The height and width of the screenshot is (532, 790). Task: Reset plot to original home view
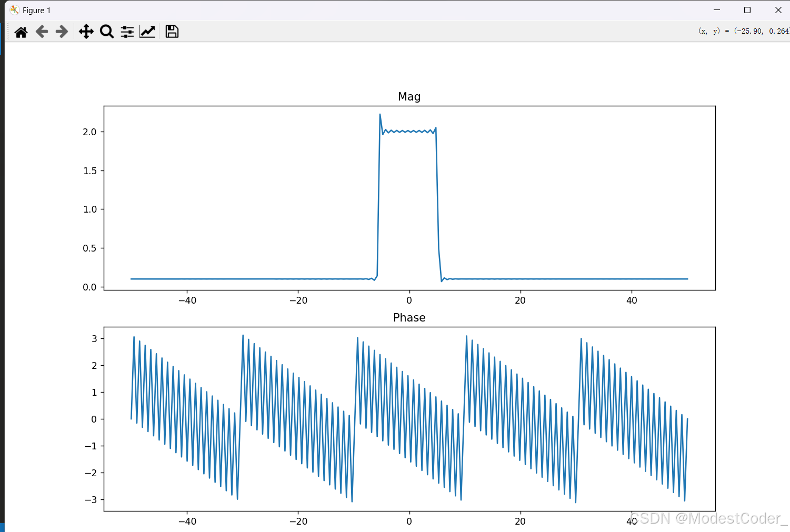pyautogui.click(x=21, y=32)
